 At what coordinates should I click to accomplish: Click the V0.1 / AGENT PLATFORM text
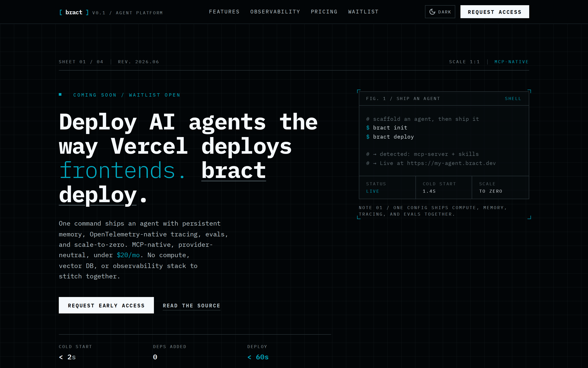(127, 13)
